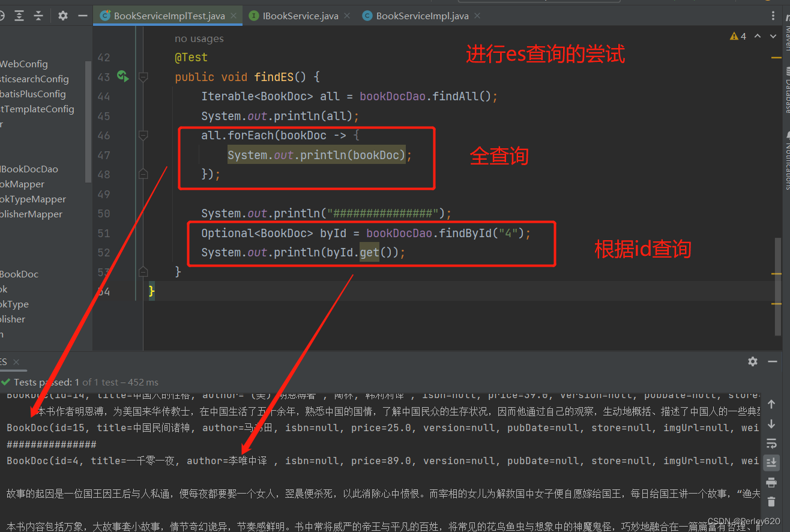
Task: Minimize the Run tool window
Action: [772, 361]
